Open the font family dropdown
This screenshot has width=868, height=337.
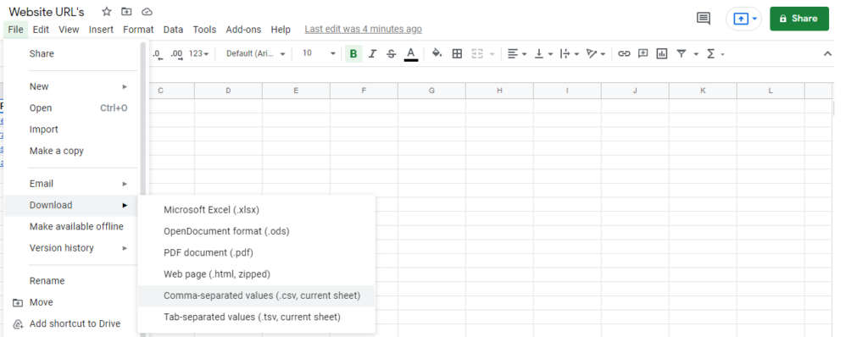point(256,53)
